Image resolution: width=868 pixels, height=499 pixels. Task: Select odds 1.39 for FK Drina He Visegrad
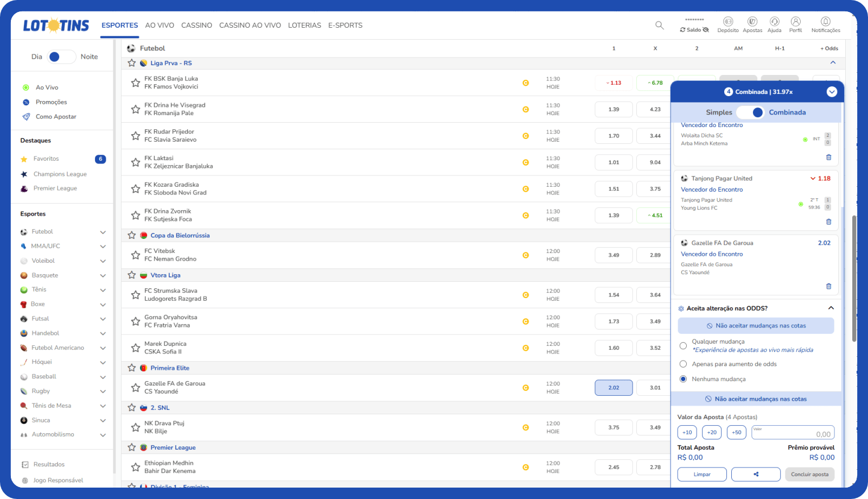[614, 109]
